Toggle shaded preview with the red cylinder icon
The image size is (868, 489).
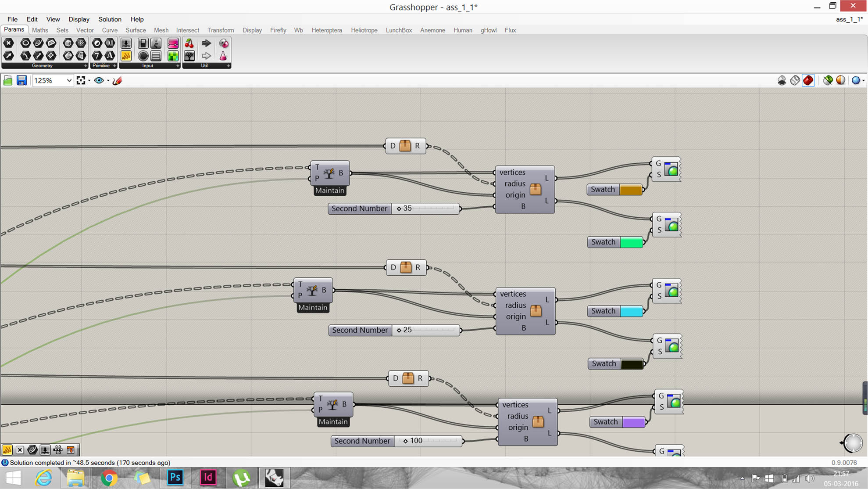[808, 80]
